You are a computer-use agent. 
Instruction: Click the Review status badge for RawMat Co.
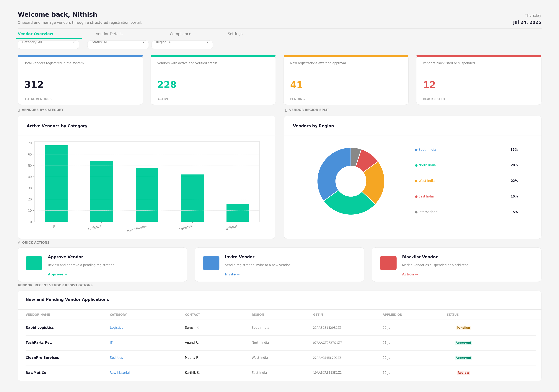pos(463,373)
